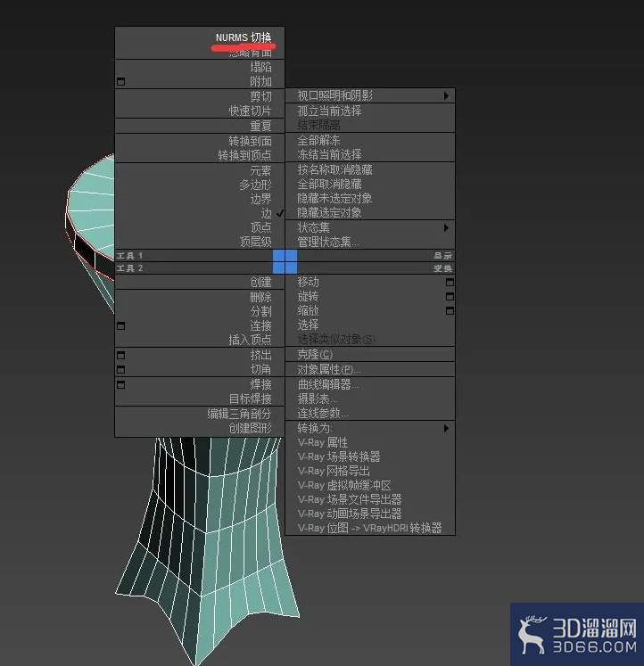Select 连接 (Connect) command
This screenshot has height=666, width=644.
point(260,325)
